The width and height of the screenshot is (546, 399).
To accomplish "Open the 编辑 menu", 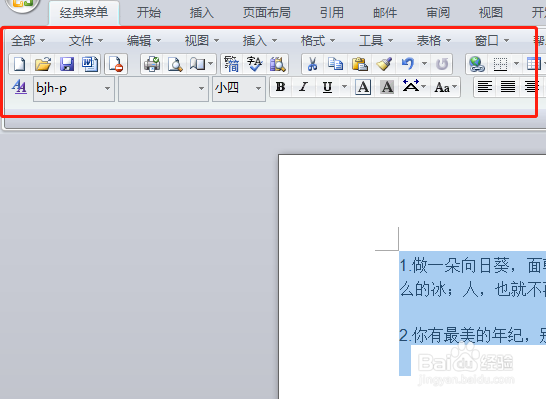I will (143, 41).
